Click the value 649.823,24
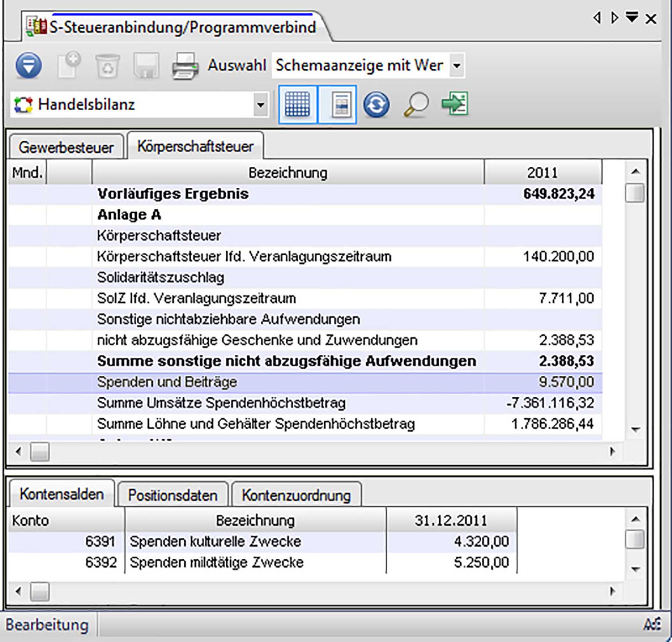672x642 pixels. (x=559, y=194)
